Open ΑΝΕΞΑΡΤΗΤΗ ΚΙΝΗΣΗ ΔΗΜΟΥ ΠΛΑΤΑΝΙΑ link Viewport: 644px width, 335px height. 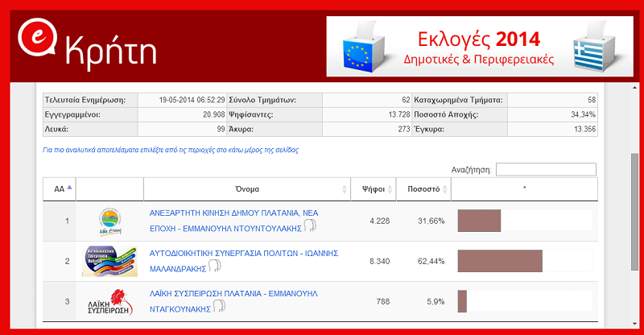[233, 221]
